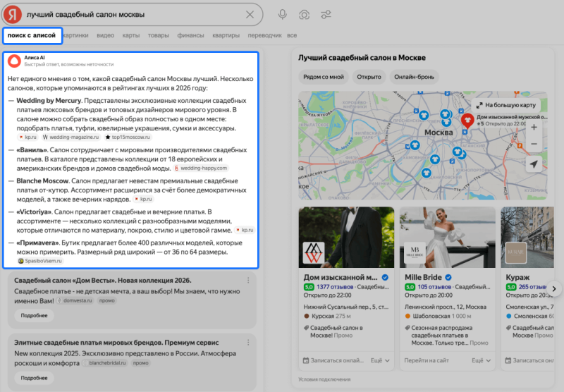Start voice search with the microphone icon
The width and height of the screenshot is (564, 392).
point(283,14)
